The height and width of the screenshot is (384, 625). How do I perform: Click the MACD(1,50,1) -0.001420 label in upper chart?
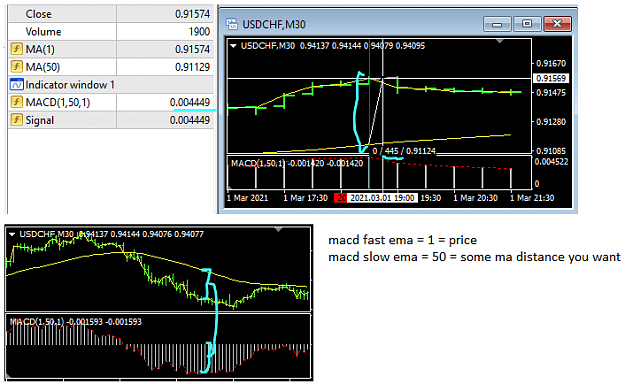pos(297,163)
